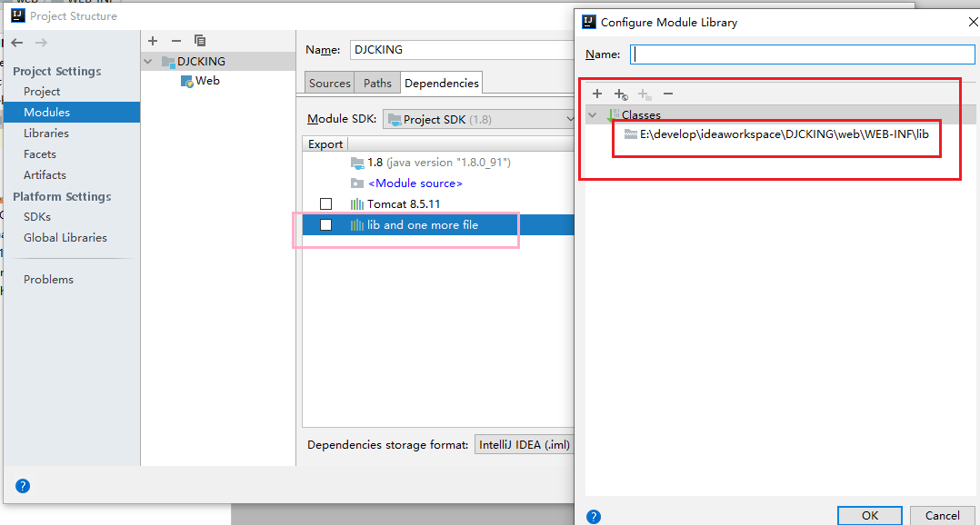Open Global Libraries settings
980x525 pixels.
65,237
